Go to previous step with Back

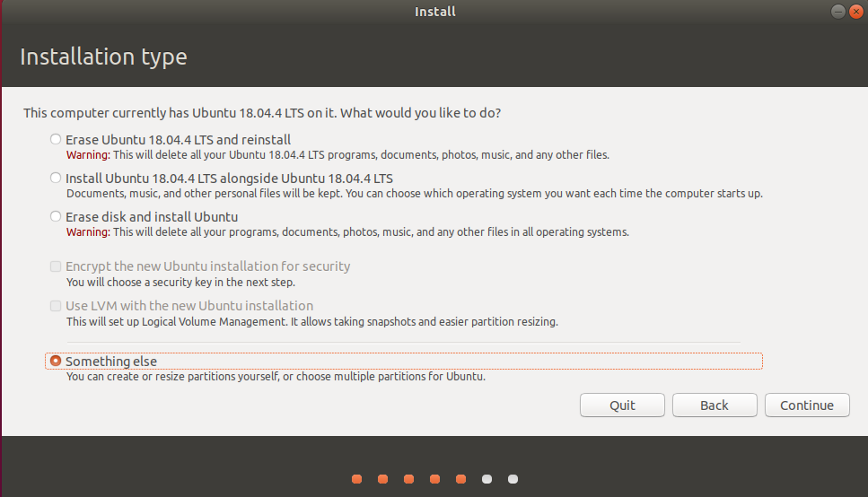[x=715, y=405]
